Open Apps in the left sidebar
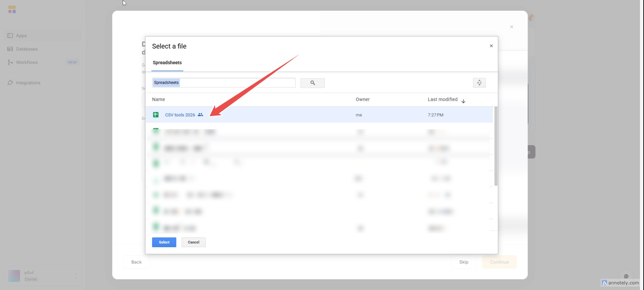 point(21,36)
